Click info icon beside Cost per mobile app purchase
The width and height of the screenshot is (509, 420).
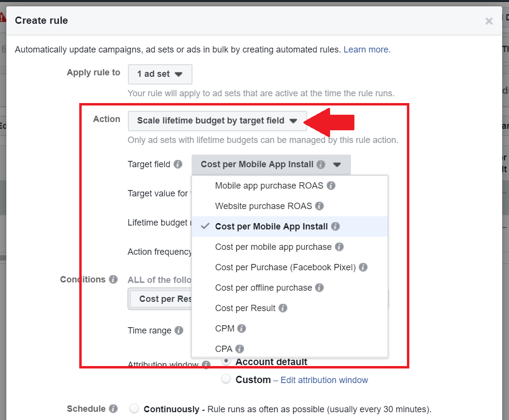click(x=339, y=247)
